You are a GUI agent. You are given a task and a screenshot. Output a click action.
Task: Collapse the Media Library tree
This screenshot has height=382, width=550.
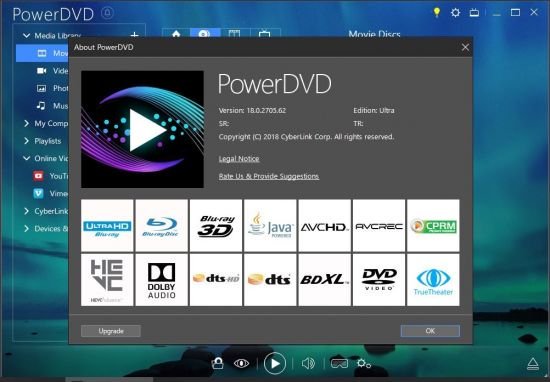tap(26, 35)
